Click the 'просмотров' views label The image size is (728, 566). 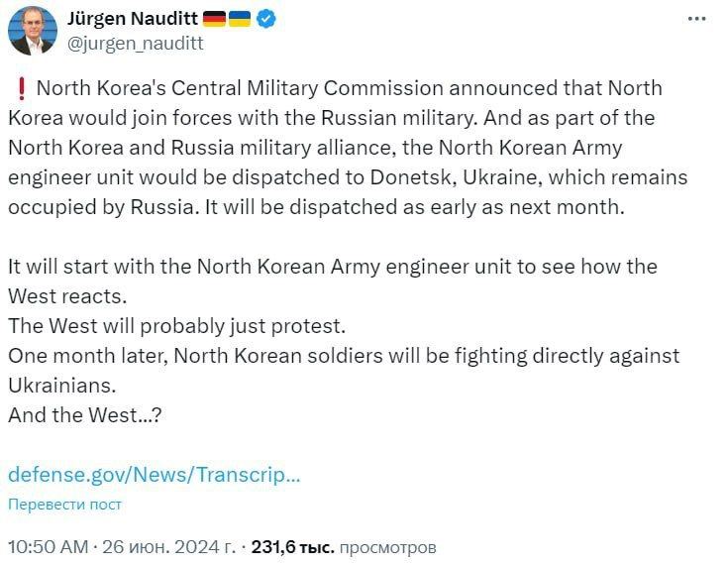coord(387,546)
